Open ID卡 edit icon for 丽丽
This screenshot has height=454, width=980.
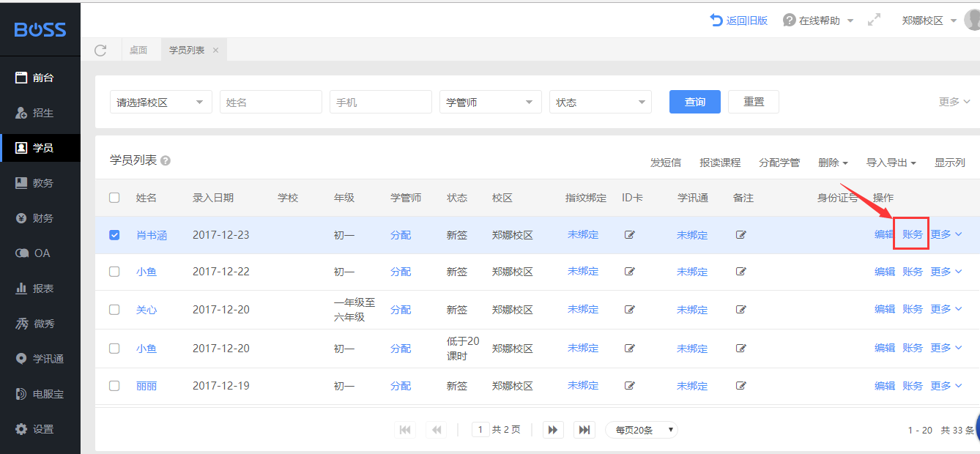click(x=629, y=386)
